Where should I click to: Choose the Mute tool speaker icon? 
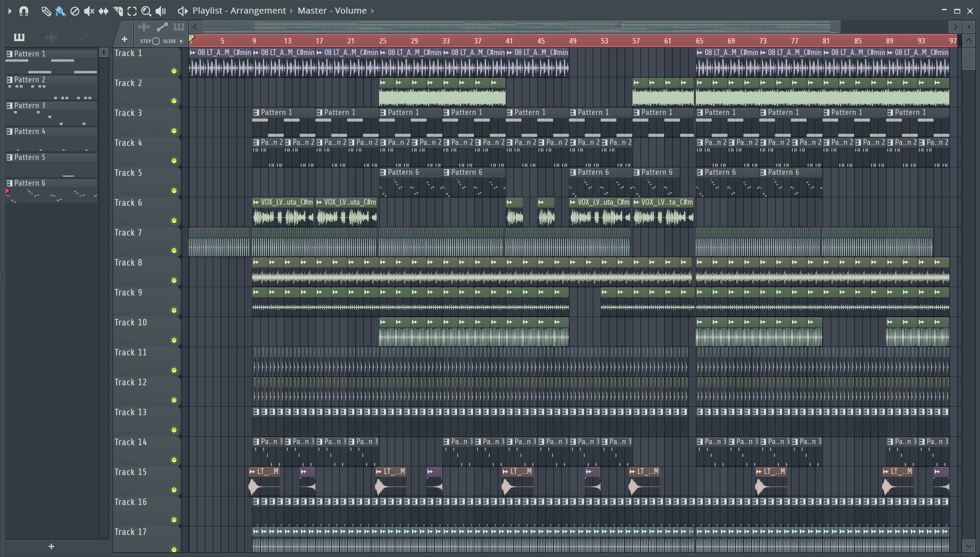(x=89, y=11)
